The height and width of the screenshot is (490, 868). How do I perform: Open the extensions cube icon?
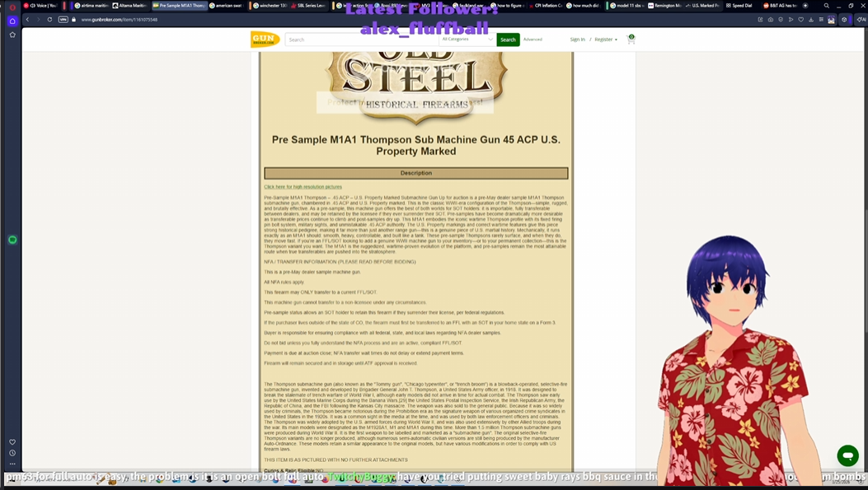pos(844,20)
